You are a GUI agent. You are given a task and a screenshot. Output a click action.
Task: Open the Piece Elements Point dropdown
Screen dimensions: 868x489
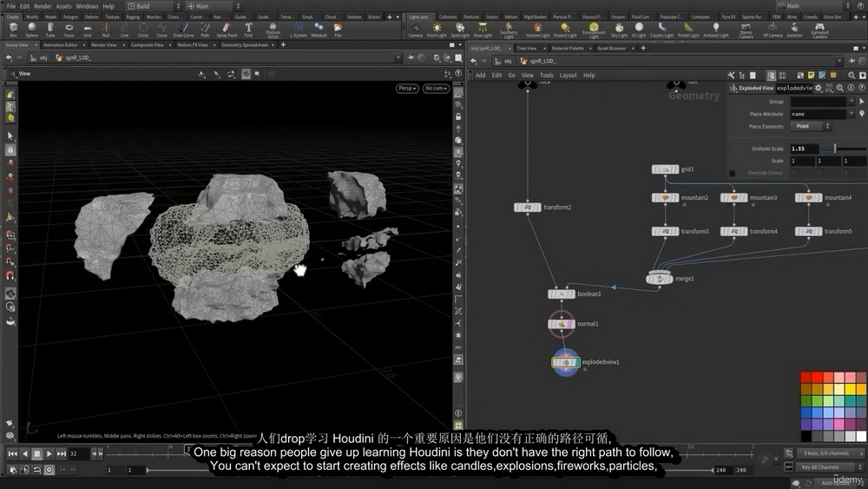[x=811, y=126]
